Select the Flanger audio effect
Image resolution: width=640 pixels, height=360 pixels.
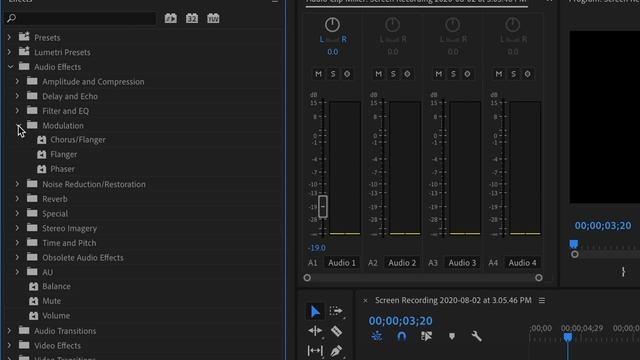(x=64, y=154)
